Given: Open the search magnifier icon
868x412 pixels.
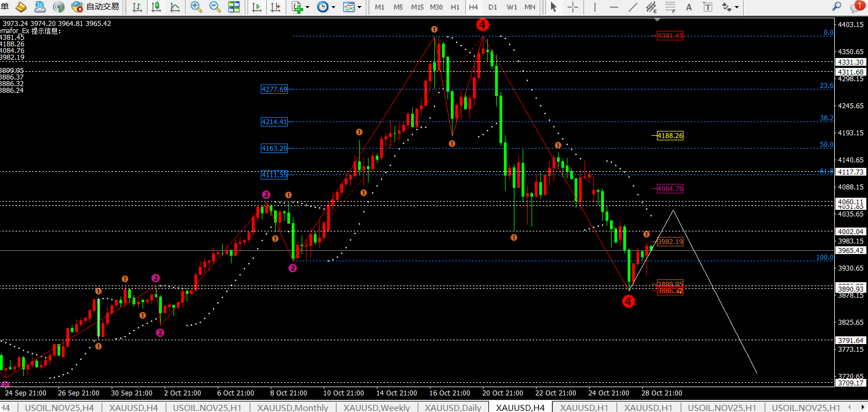Looking at the screenshot, I should (x=837, y=7).
